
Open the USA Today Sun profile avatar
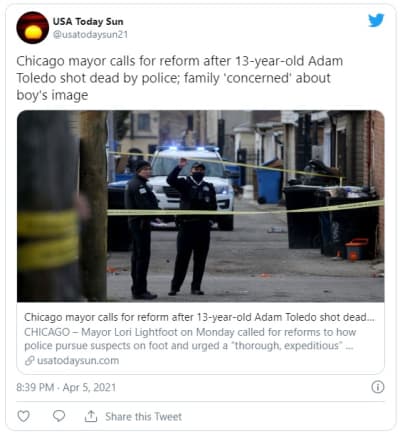click(33, 28)
